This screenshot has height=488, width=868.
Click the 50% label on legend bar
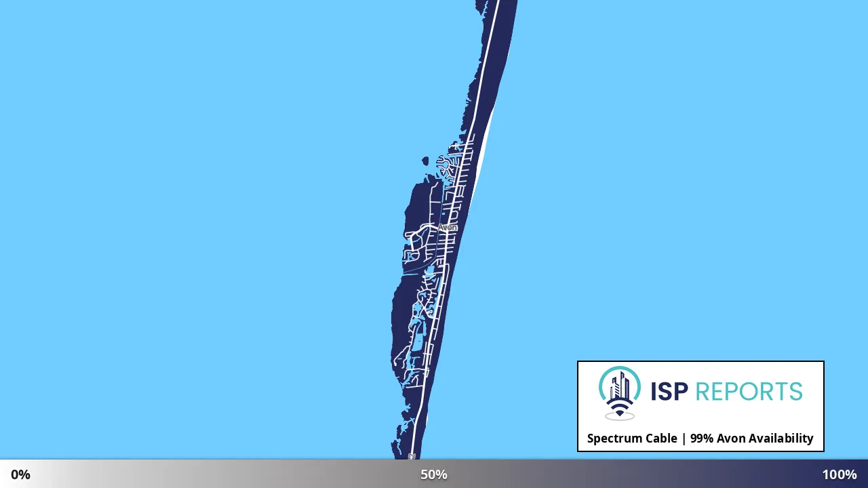tap(434, 474)
